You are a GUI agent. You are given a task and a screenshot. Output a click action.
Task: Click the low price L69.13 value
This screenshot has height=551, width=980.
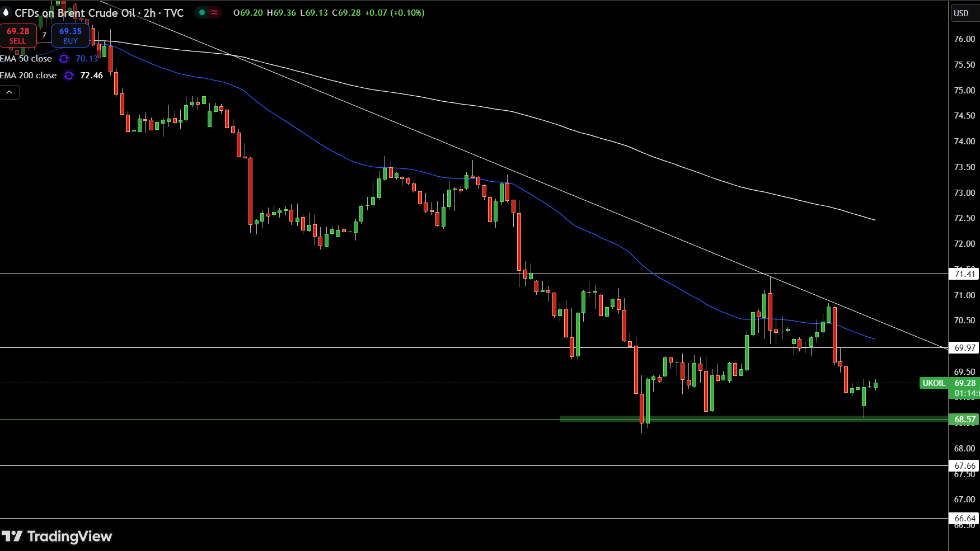[314, 12]
